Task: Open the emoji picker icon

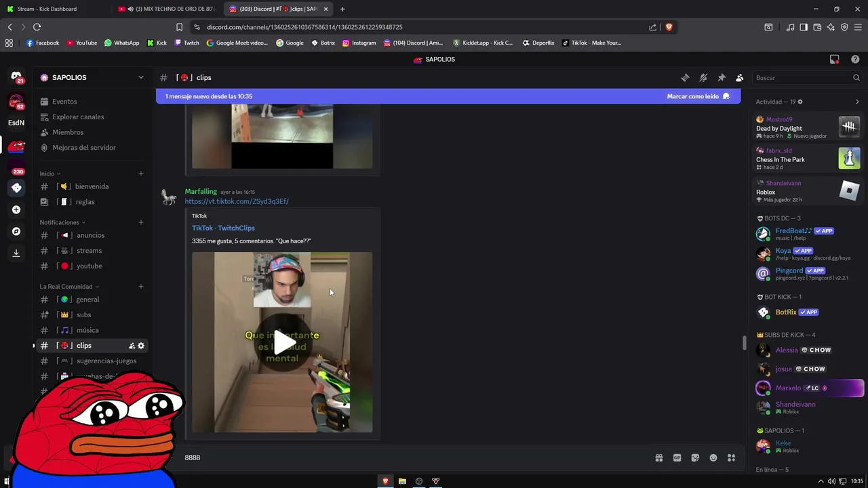Action: [713, 458]
